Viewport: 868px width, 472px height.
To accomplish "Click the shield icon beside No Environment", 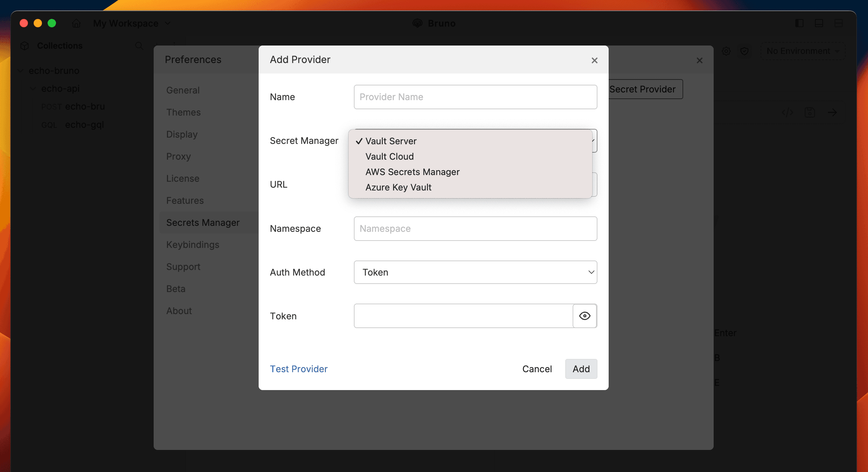I will click(744, 51).
